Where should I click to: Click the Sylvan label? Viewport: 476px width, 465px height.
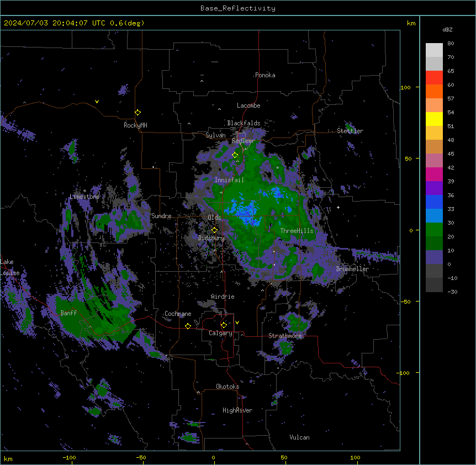[x=215, y=135]
